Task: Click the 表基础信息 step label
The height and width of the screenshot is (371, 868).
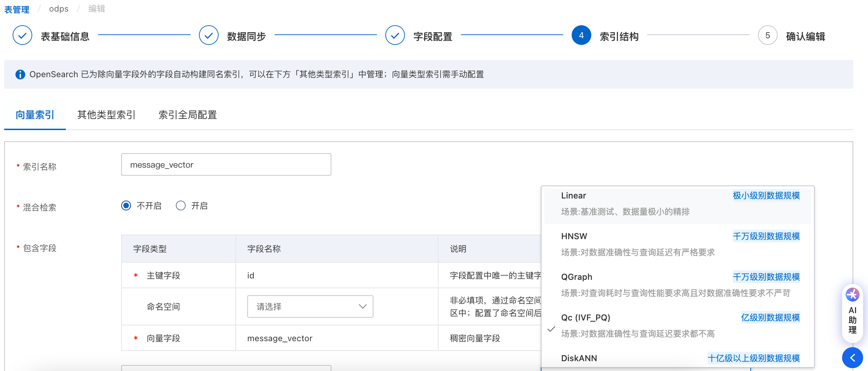Action: [65, 36]
